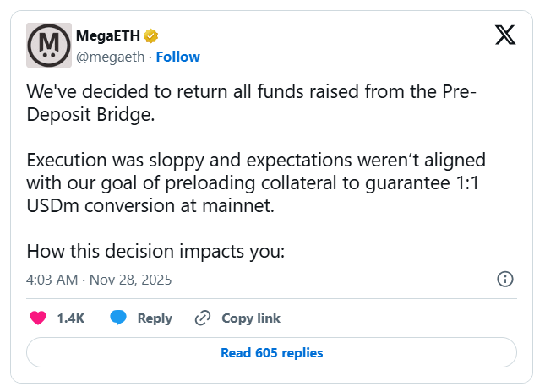Click the Copy link label
545x392 pixels.
coord(251,318)
